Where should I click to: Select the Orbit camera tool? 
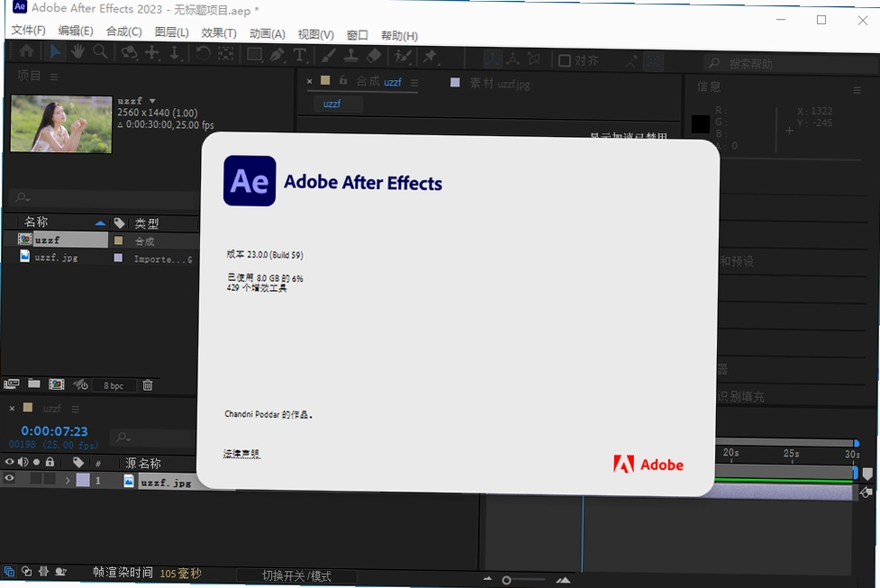(129, 53)
